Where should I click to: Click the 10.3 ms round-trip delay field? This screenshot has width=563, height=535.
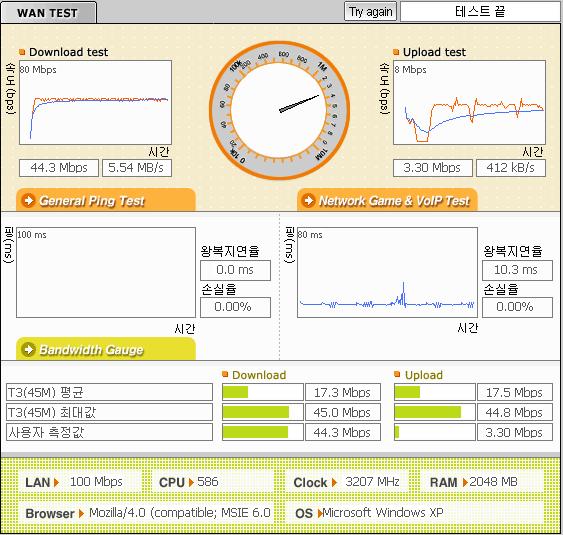click(x=517, y=270)
